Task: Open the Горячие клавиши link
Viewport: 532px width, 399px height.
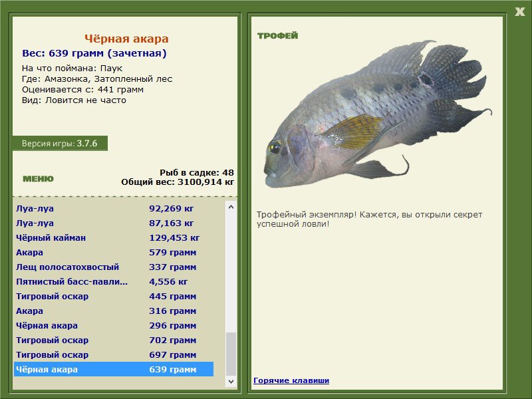Action: (x=291, y=380)
